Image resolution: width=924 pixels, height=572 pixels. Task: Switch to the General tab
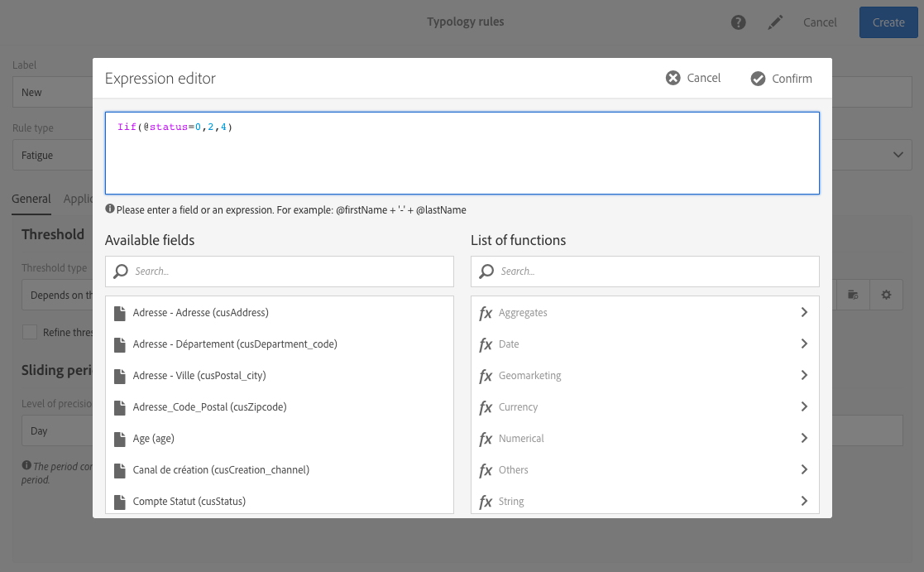click(31, 199)
